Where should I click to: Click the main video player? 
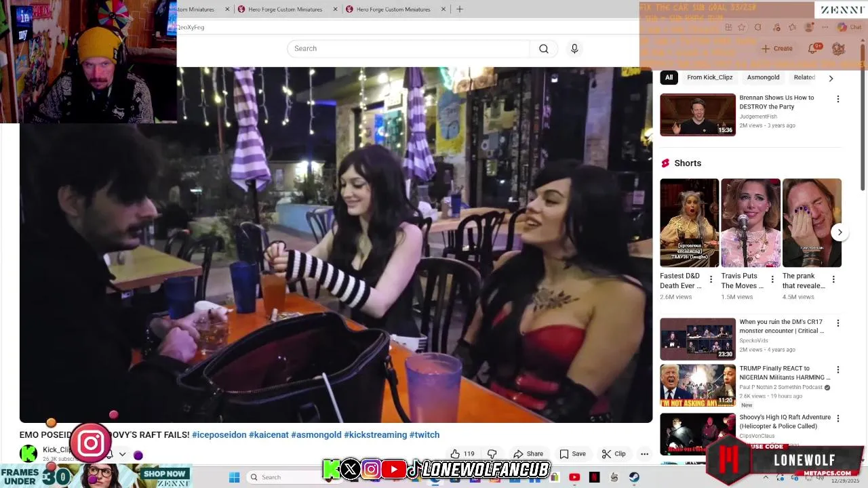tap(336, 245)
